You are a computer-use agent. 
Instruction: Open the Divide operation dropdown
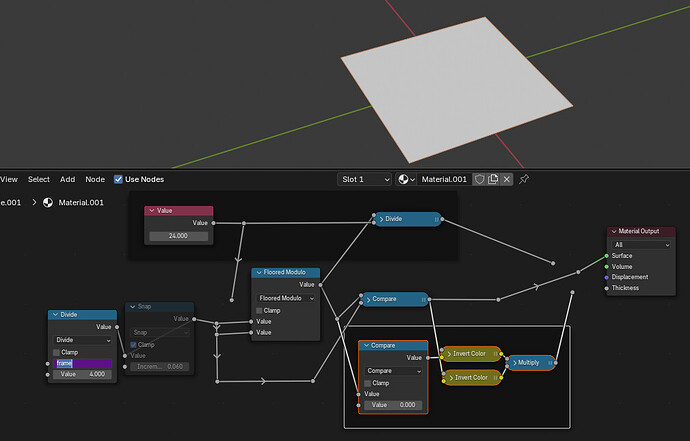pyautogui.click(x=82, y=340)
